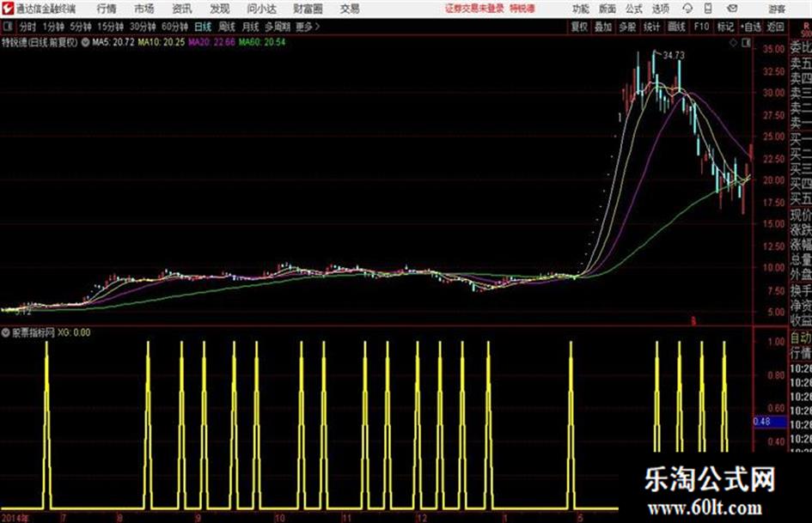Screen dimensions: 812x523
Task: Open the customer service headset icon
Action: (x=687, y=9)
